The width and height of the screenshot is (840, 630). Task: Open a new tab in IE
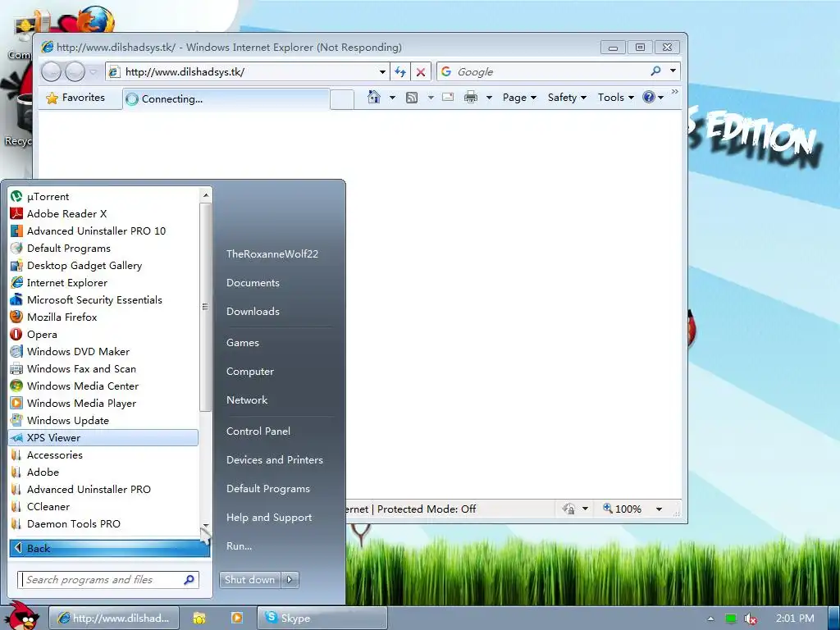click(342, 99)
